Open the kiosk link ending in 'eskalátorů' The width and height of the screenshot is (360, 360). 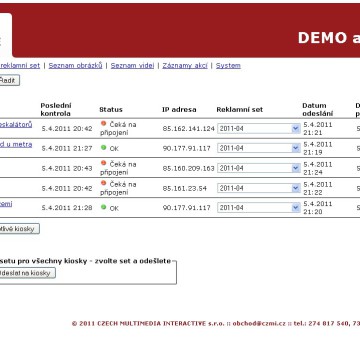click(16, 125)
